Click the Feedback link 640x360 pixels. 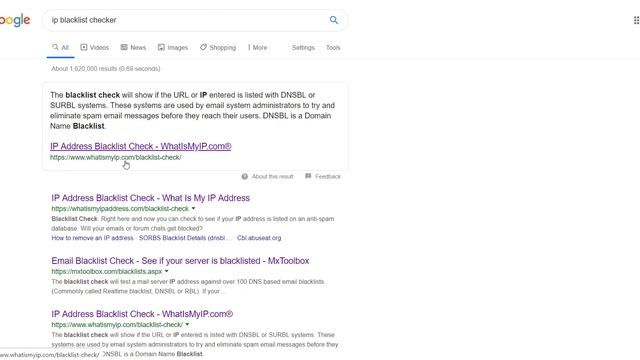pos(327,177)
